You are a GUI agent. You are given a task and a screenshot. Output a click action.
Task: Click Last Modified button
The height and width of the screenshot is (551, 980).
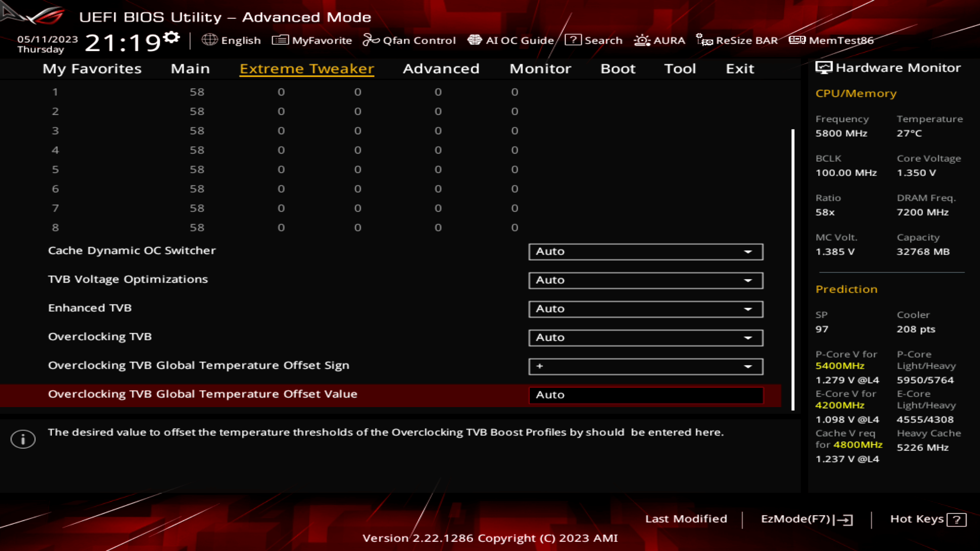[686, 519]
